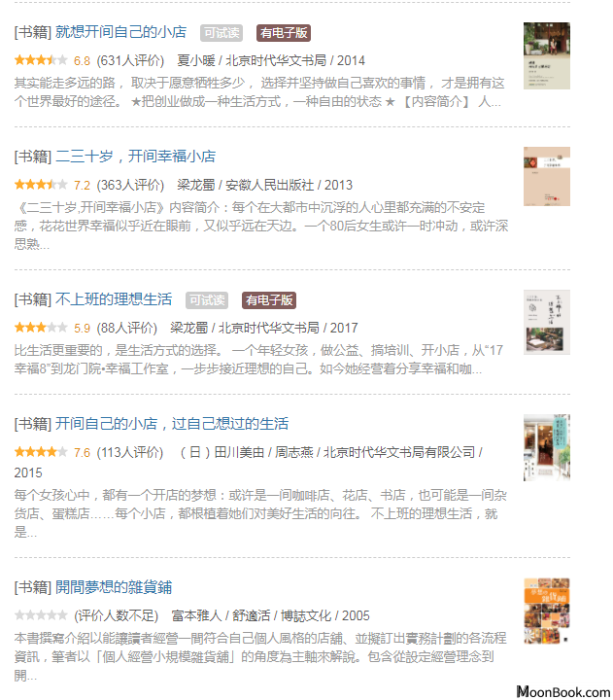The image size is (613, 700).
Task: Open book title 二三十岁，开间幸福小店
Action: click(x=136, y=157)
